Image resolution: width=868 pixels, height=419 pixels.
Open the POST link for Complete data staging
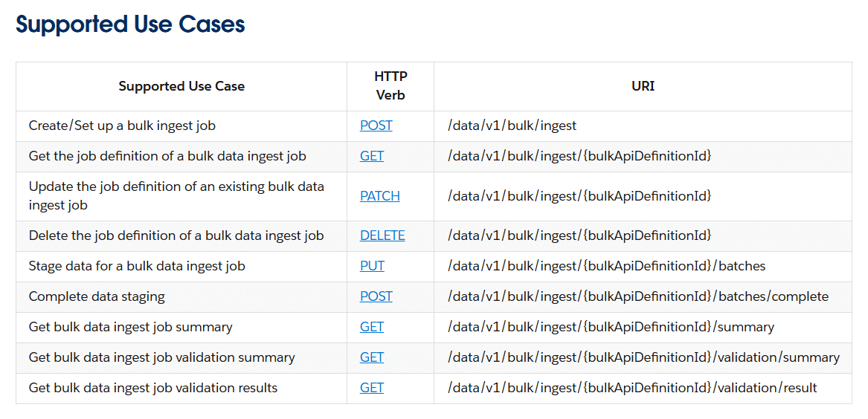click(376, 296)
